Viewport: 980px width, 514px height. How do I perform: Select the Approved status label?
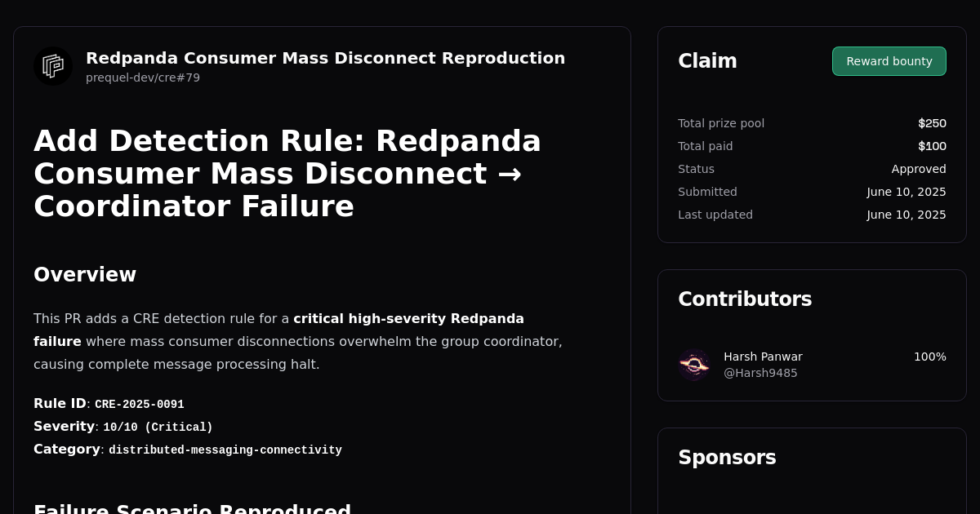[x=919, y=169]
